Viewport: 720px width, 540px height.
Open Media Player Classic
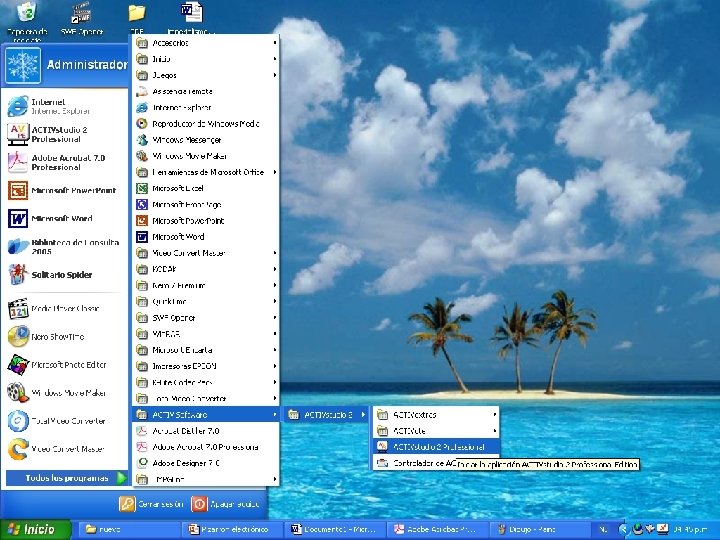pos(65,309)
